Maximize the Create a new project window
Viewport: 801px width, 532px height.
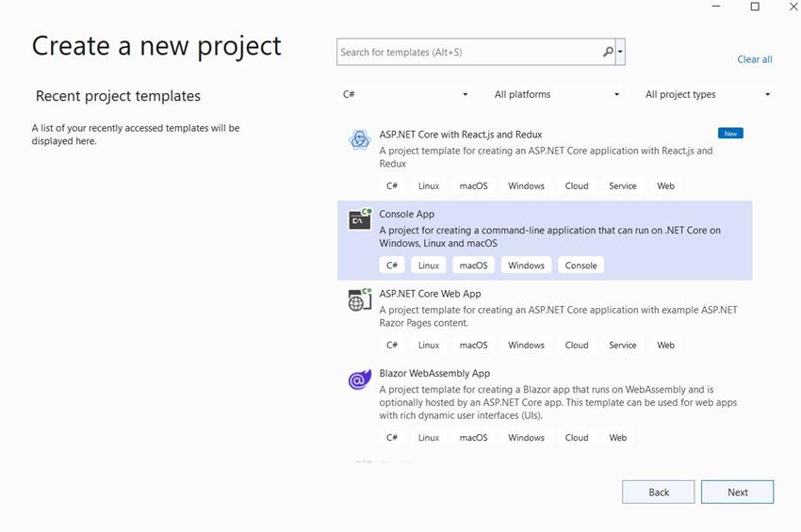tap(755, 7)
